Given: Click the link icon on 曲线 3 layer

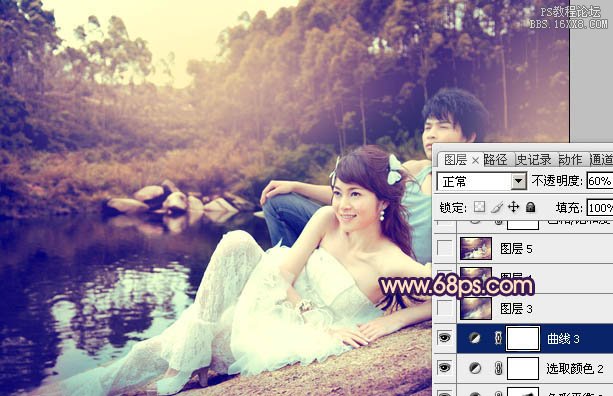Looking at the screenshot, I should 498,338.
